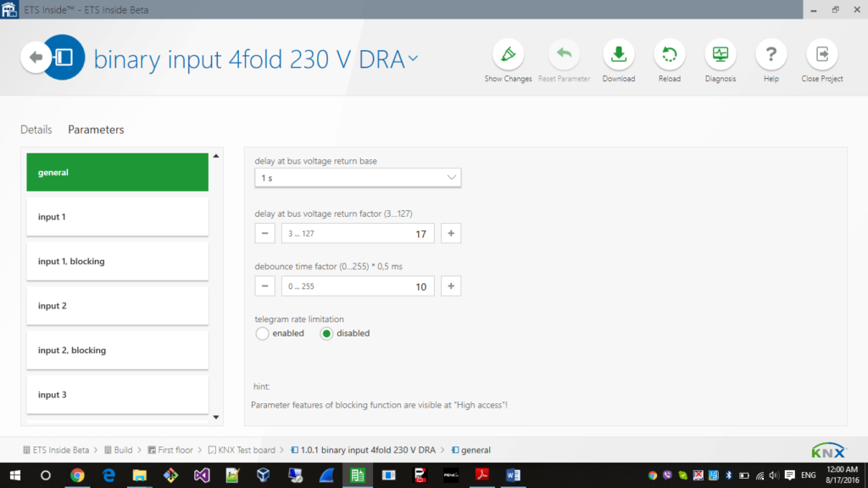Open Microsoft Word from the taskbar
Screen dimensions: 868x488
(513, 475)
